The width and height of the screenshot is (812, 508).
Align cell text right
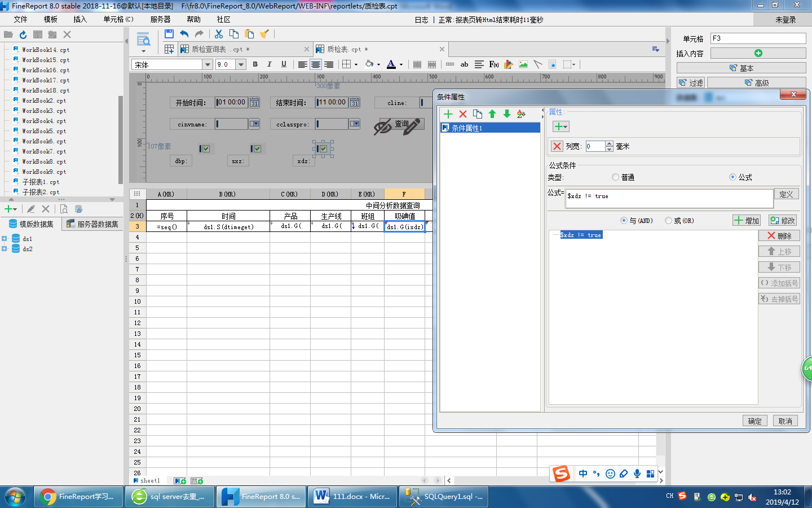[x=329, y=64]
